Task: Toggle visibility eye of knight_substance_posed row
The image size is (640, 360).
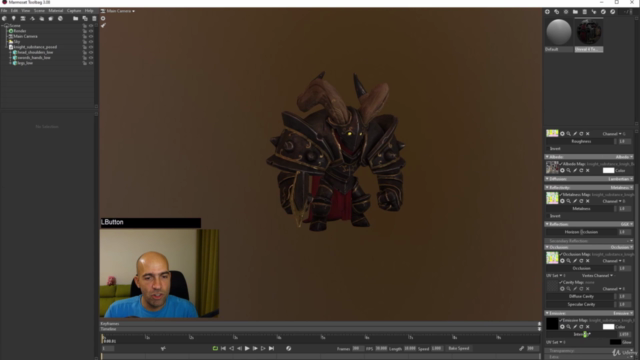Action: tap(91, 47)
